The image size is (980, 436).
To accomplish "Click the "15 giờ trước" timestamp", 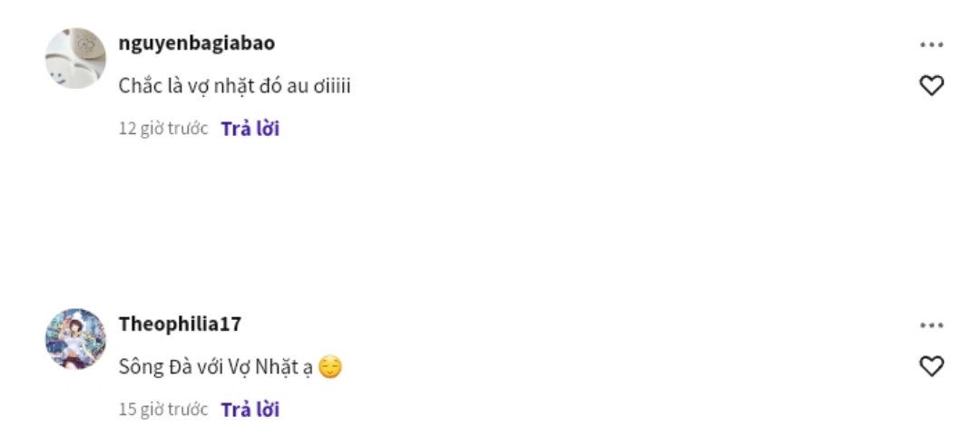I will tap(163, 409).
